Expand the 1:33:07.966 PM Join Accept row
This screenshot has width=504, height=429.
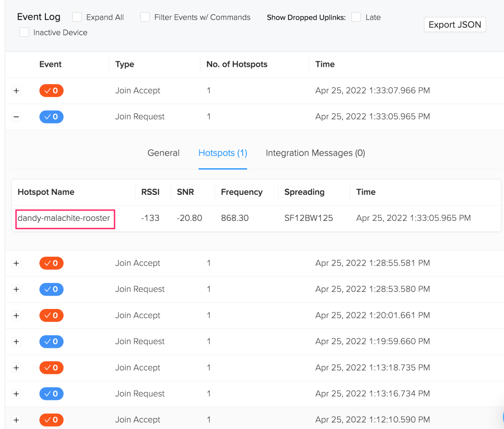pos(16,91)
